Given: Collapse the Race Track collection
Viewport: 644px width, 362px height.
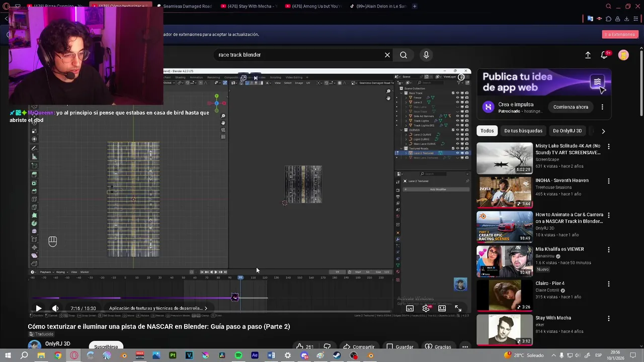Looking at the screenshot, I should (401, 93).
